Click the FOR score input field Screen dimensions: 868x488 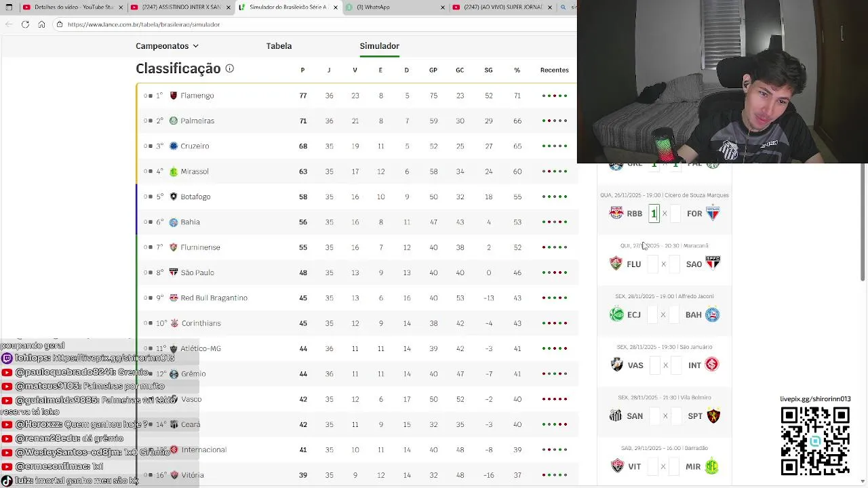click(675, 213)
